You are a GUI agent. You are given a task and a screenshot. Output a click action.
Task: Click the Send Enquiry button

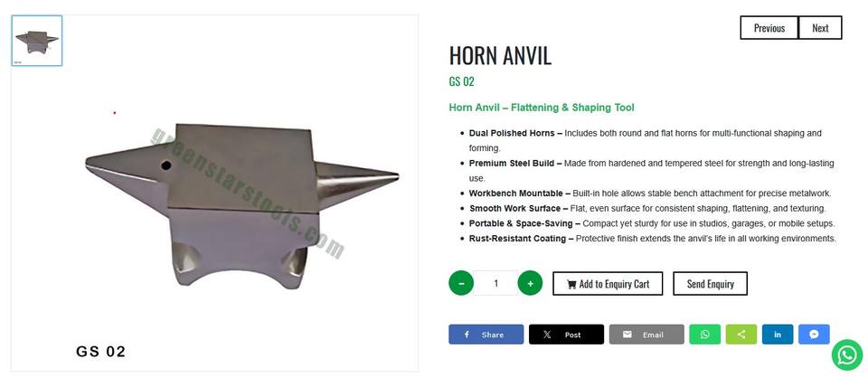[711, 283]
